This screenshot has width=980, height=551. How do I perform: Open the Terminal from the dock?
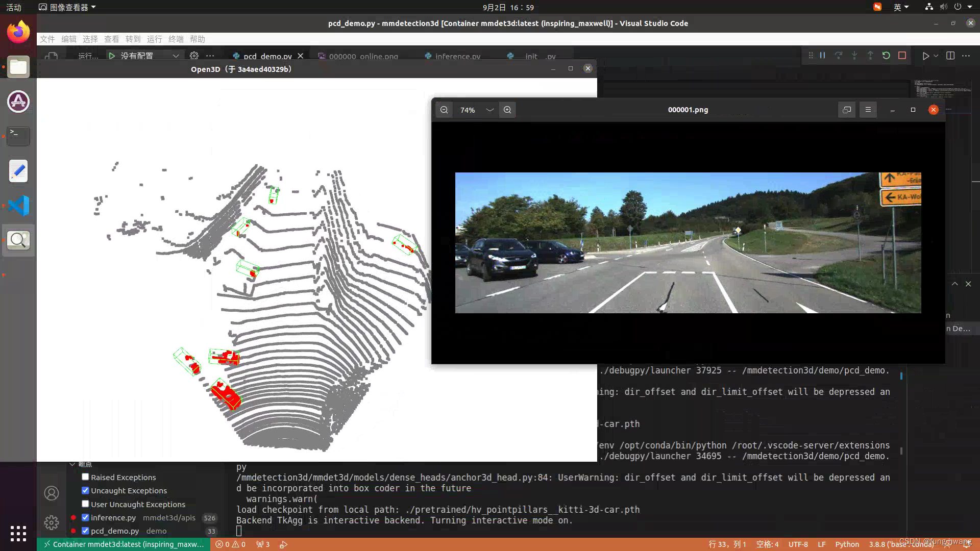[x=18, y=136]
